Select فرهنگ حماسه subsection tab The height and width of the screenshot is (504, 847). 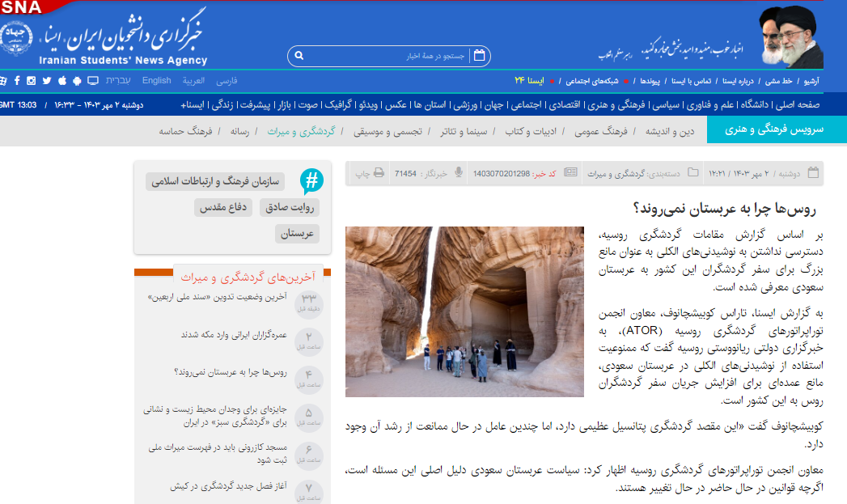(x=185, y=131)
